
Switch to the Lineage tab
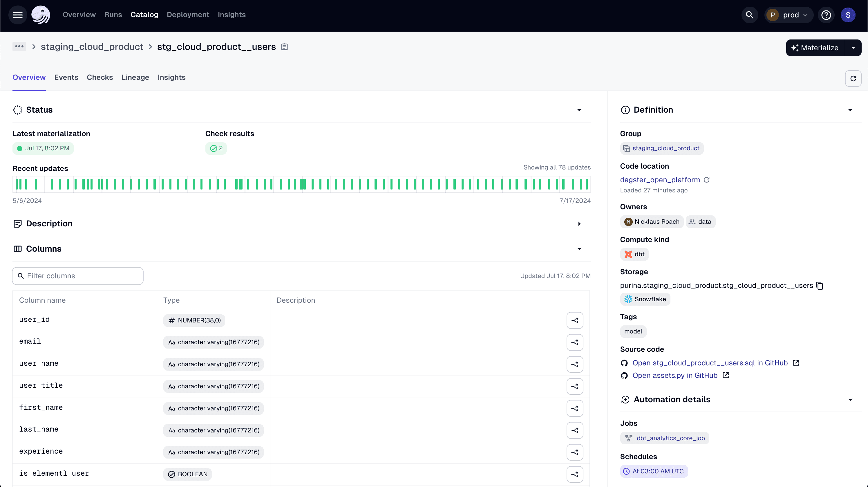click(135, 77)
